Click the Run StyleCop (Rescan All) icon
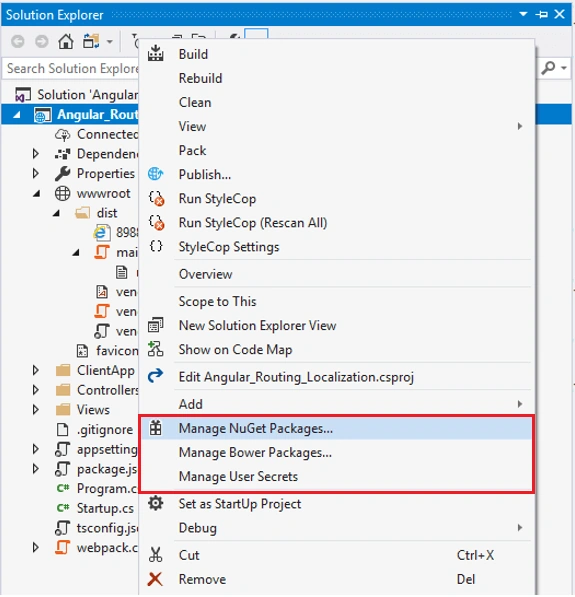 [156, 222]
